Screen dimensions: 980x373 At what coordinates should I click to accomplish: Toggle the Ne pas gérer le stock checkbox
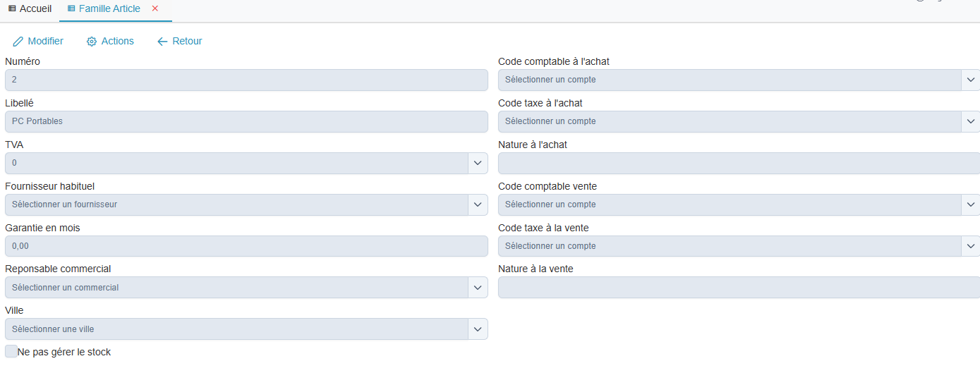click(11, 351)
